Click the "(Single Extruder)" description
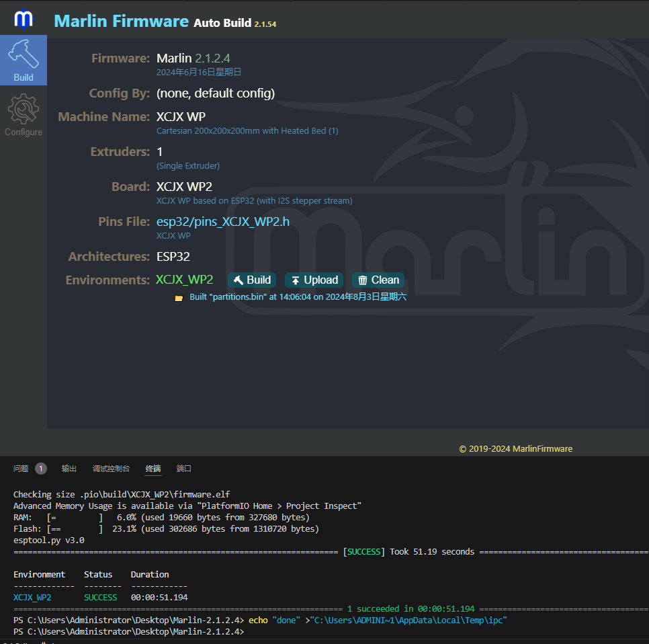The height and width of the screenshot is (644, 649). click(188, 165)
